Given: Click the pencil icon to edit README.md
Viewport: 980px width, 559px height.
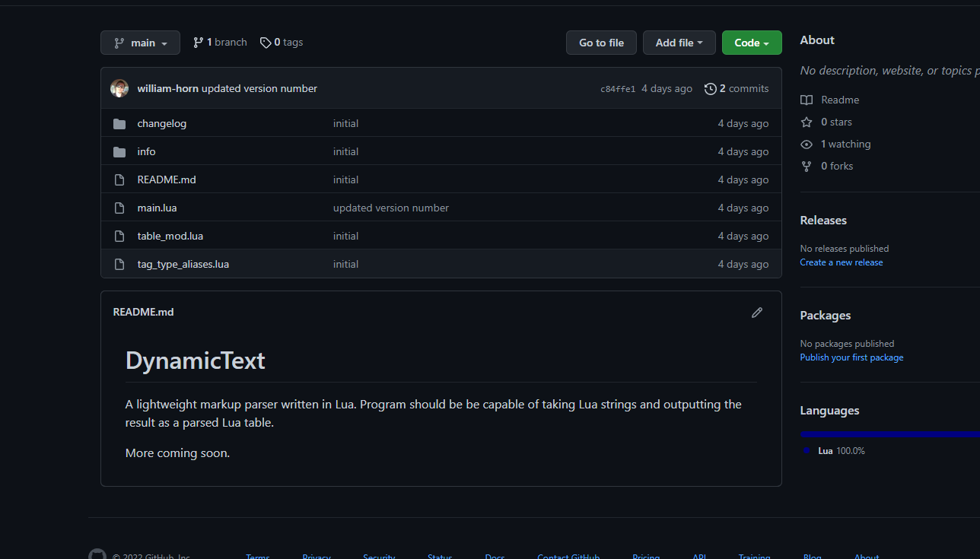Looking at the screenshot, I should point(756,313).
